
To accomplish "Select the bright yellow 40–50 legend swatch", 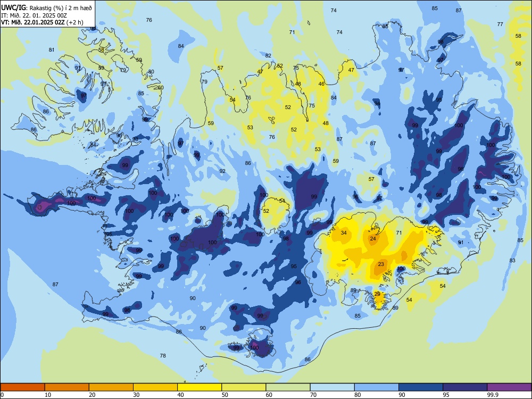I will click(199, 387).
